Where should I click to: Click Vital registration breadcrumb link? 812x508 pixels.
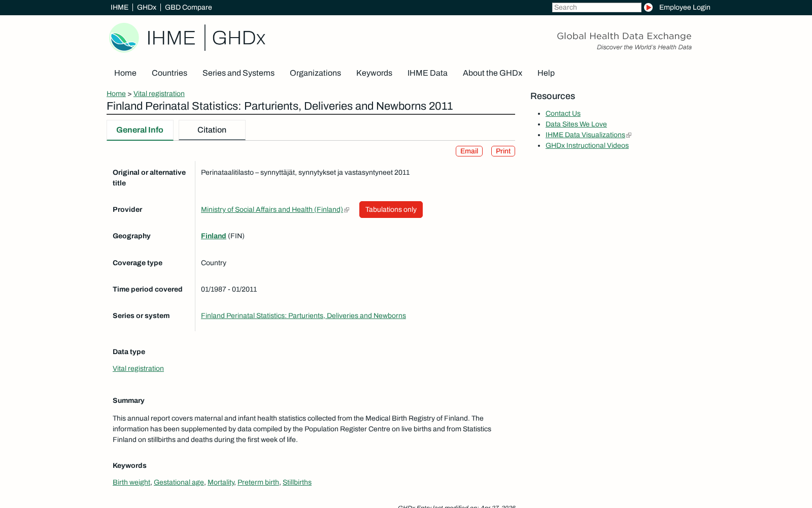tap(159, 94)
